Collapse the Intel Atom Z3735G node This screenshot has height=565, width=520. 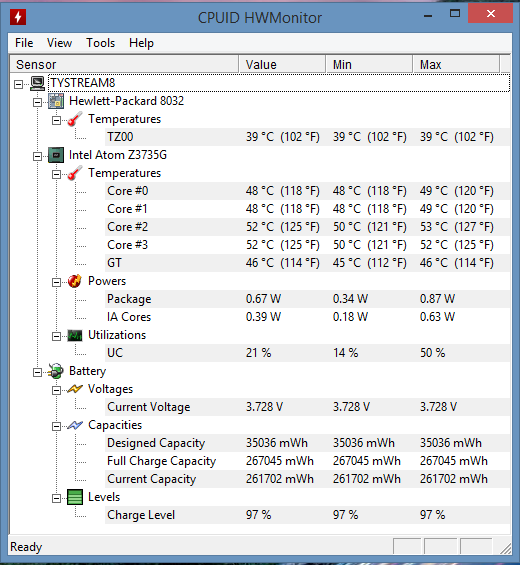pyautogui.click(x=37, y=156)
